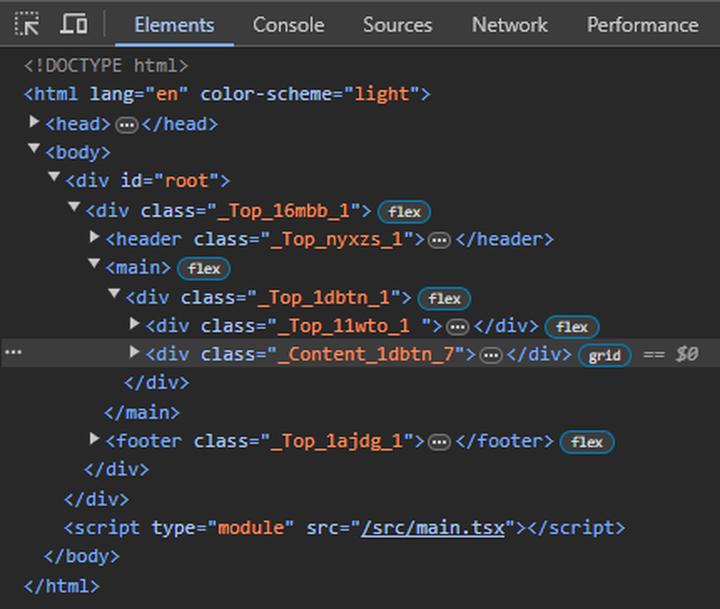720x609 pixels.
Task: Toggle flex badge on _Top_16mbb_1 div
Action: [404, 212]
